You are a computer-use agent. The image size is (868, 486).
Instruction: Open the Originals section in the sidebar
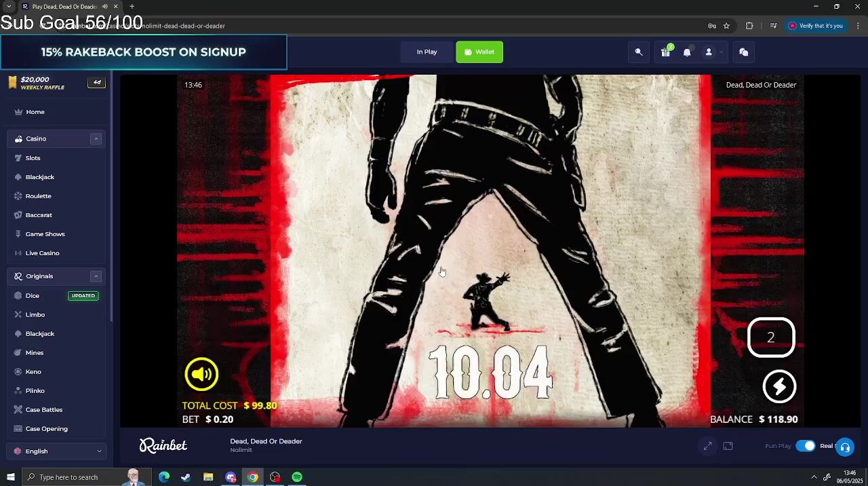[39, 276]
